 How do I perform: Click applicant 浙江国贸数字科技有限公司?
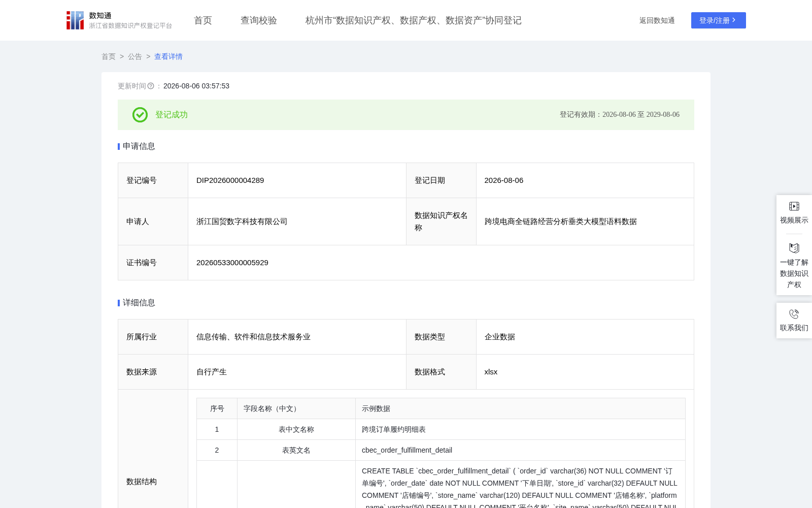[x=242, y=221]
